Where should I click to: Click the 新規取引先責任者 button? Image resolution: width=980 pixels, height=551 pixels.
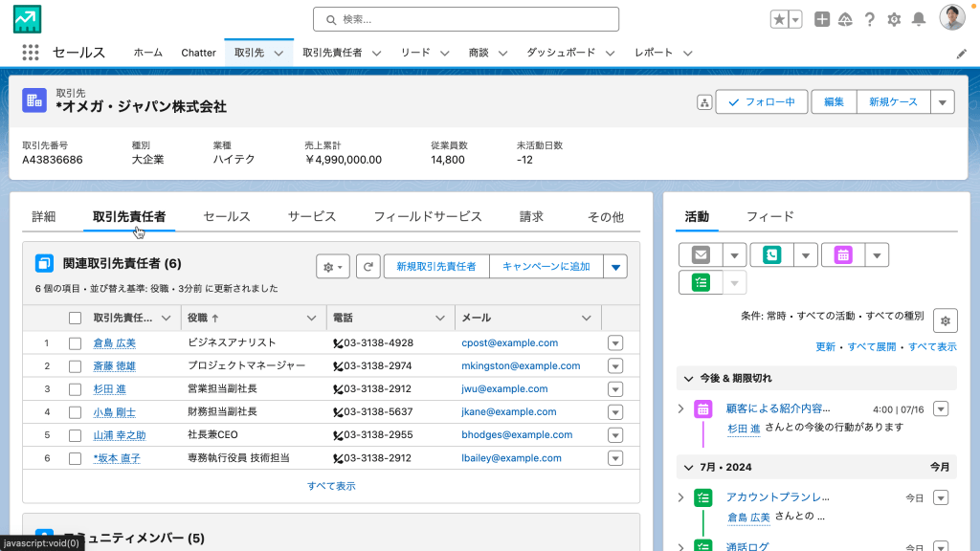coord(436,267)
